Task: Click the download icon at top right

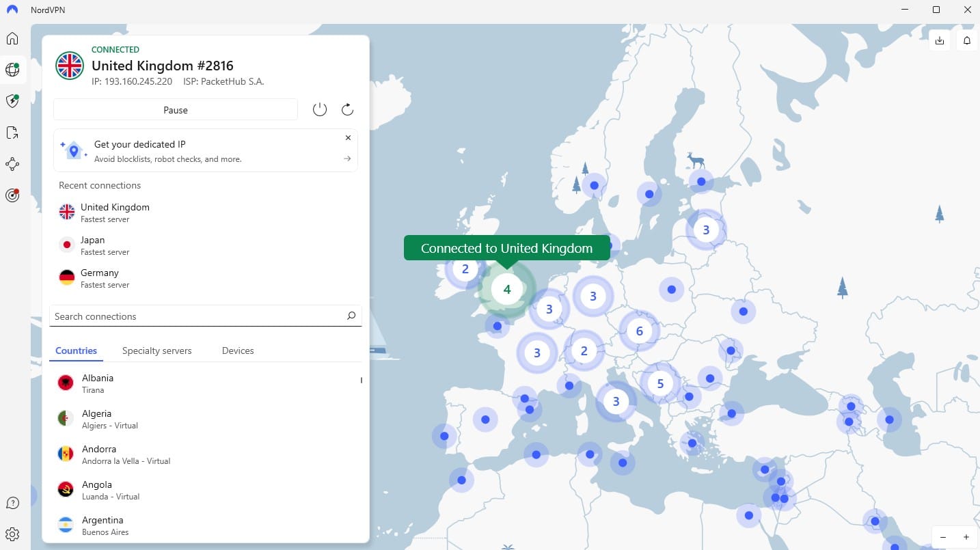Action: 940,41
